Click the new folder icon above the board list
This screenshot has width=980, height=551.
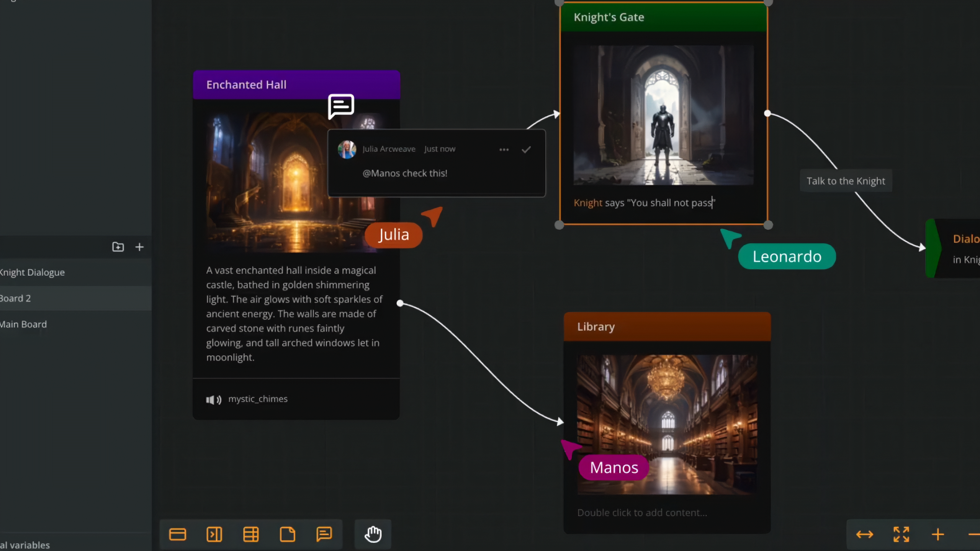click(118, 247)
